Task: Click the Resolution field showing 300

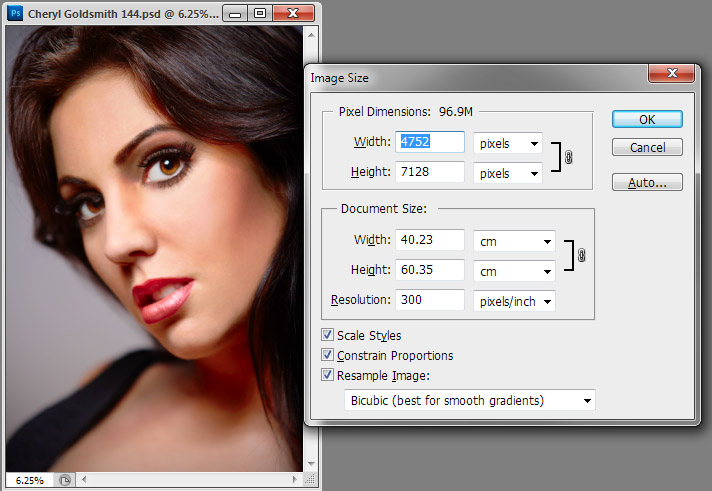Action: click(430, 300)
